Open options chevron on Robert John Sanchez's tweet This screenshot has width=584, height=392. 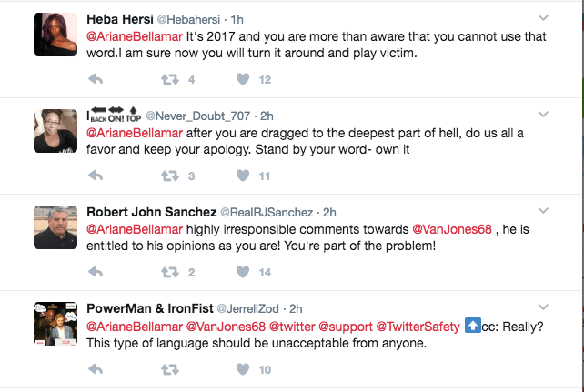pyautogui.click(x=543, y=211)
